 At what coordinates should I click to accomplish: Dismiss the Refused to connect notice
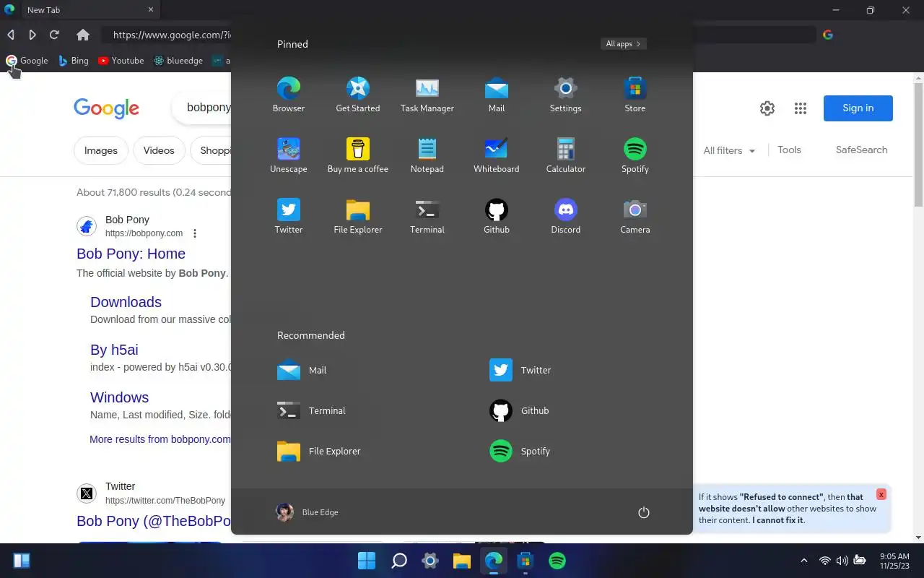click(x=881, y=494)
